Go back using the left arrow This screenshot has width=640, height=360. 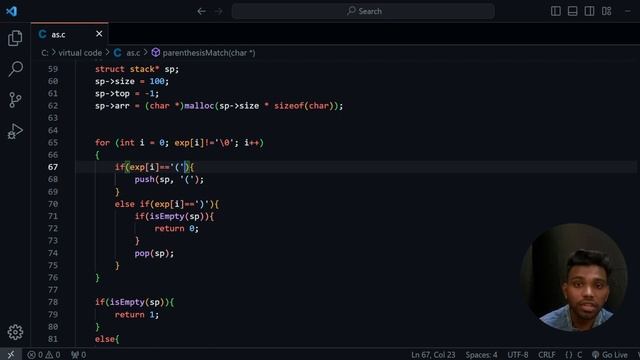coord(201,11)
